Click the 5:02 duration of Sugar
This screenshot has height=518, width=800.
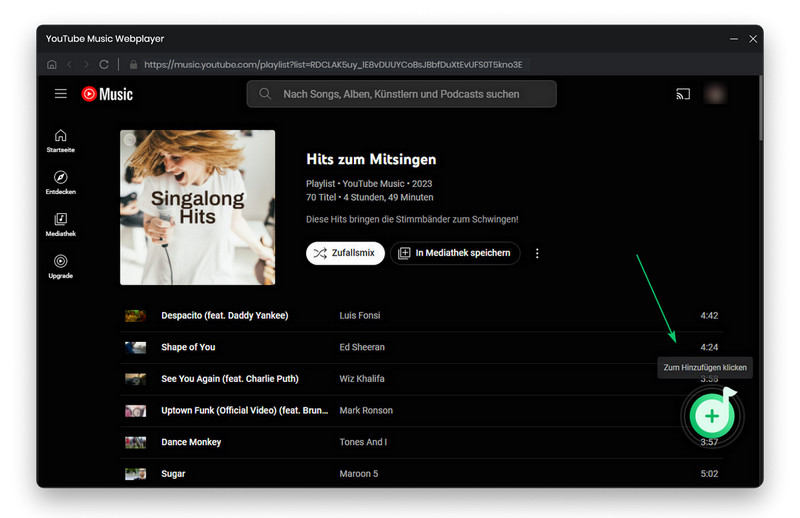[709, 474]
